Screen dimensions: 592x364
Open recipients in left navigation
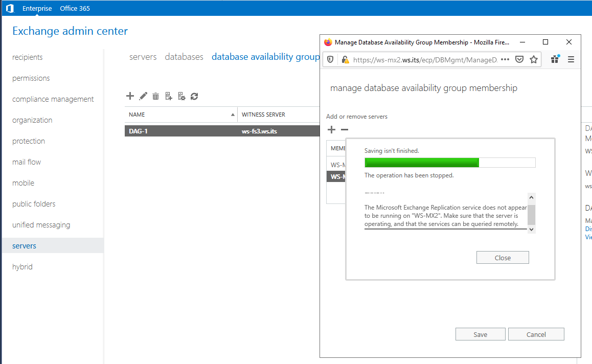pos(27,57)
